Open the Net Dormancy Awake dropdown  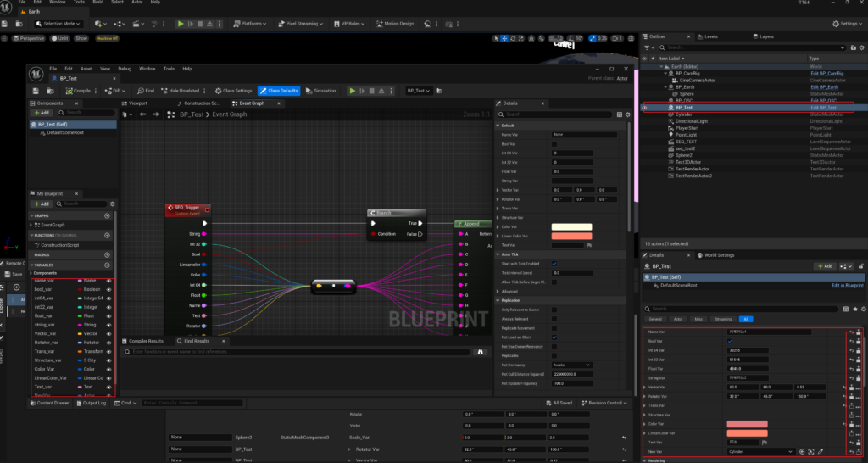pyautogui.click(x=572, y=365)
